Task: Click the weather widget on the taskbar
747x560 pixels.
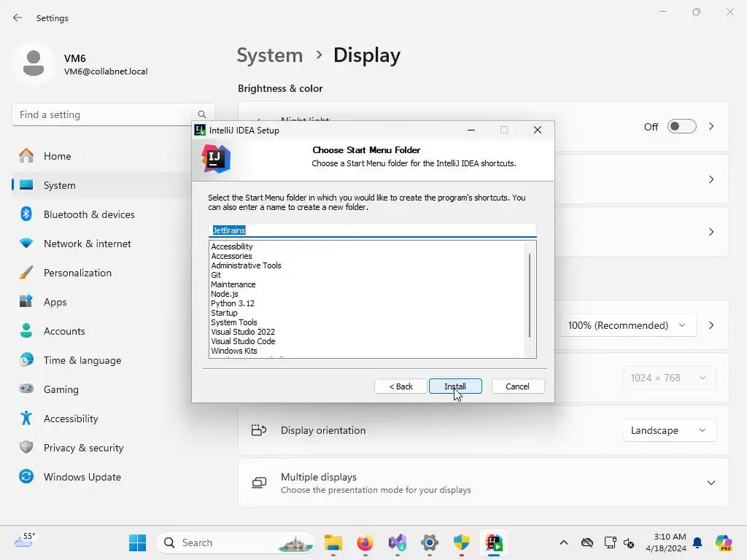Action: click(x=24, y=542)
